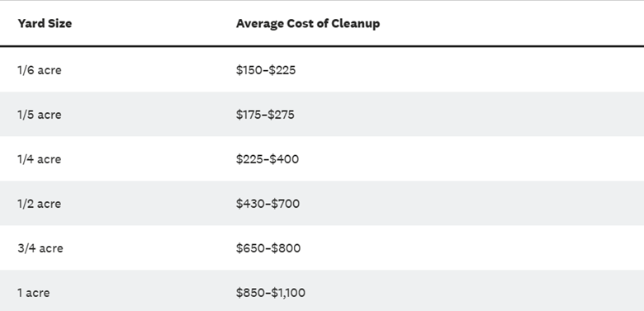Select the Average Cost of Cleanup header
The width and height of the screenshot is (644, 311).
(308, 24)
